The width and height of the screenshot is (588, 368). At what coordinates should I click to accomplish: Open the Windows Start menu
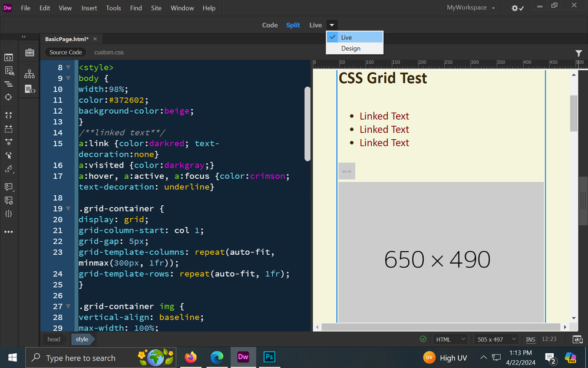click(12, 357)
